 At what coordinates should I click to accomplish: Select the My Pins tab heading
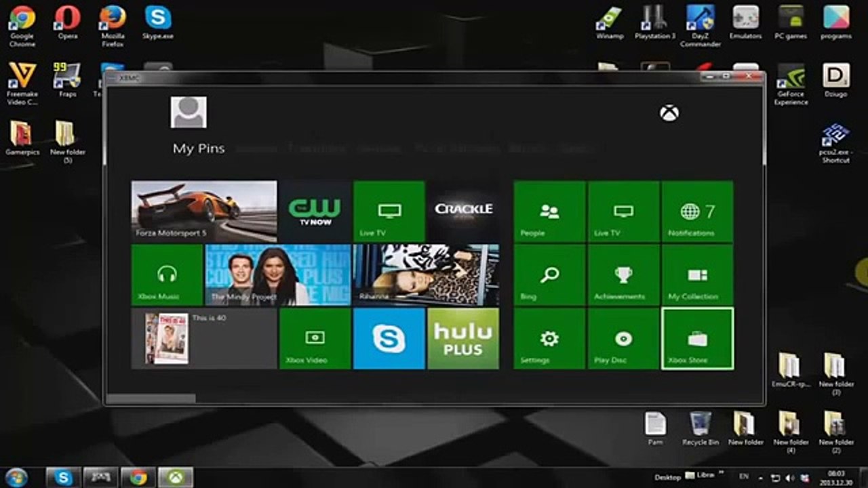[x=199, y=148]
